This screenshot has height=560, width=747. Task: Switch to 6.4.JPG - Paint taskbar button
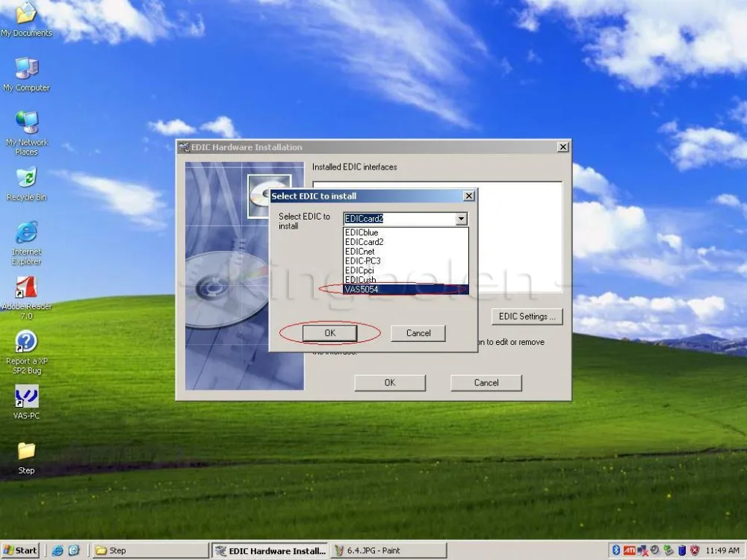pos(388,550)
